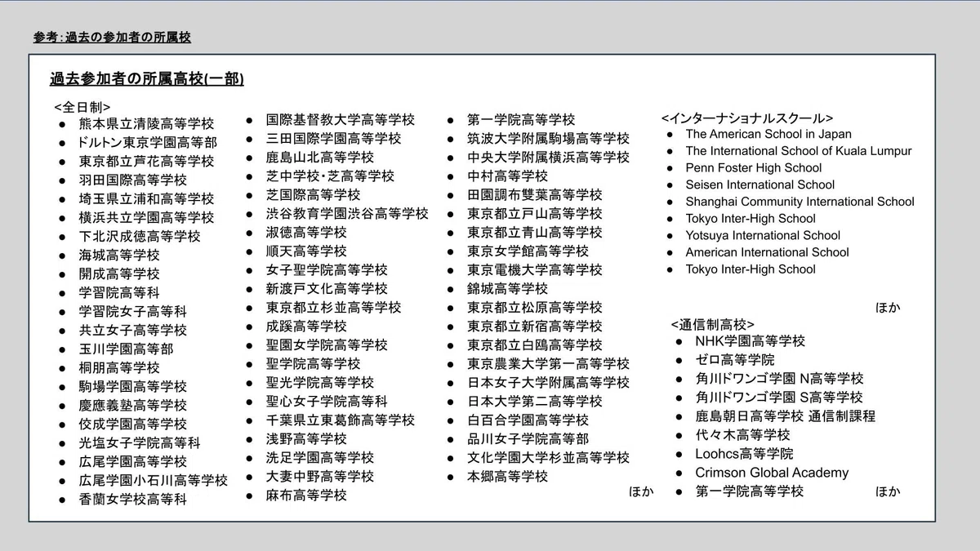
Task: Select 国際基督教大学高等学校
Action: click(x=341, y=120)
